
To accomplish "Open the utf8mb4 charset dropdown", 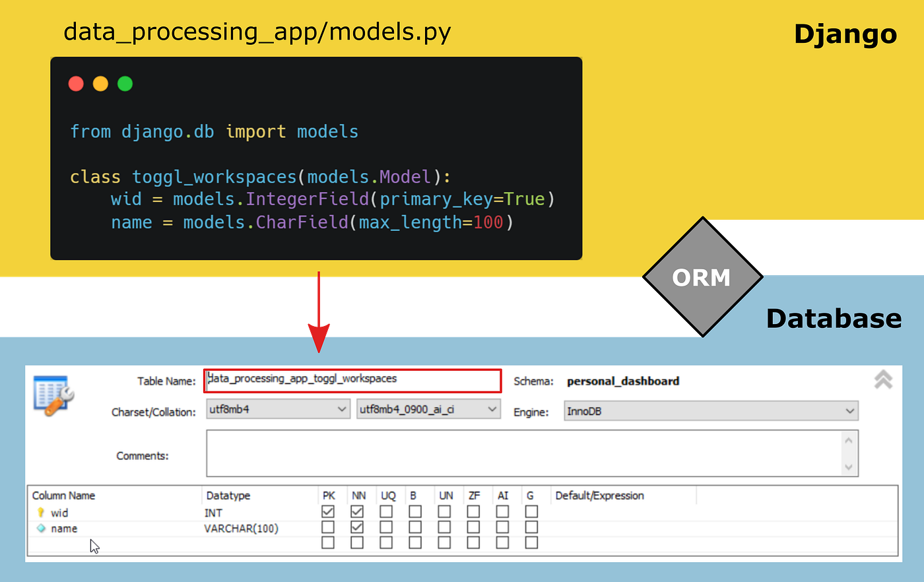I will pos(278,409).
